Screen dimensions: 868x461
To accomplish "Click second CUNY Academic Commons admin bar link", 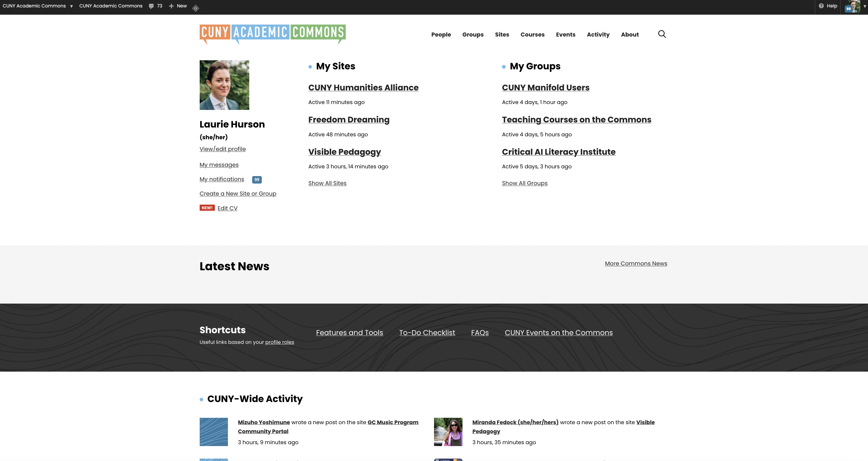I will (x=111, y=6).
